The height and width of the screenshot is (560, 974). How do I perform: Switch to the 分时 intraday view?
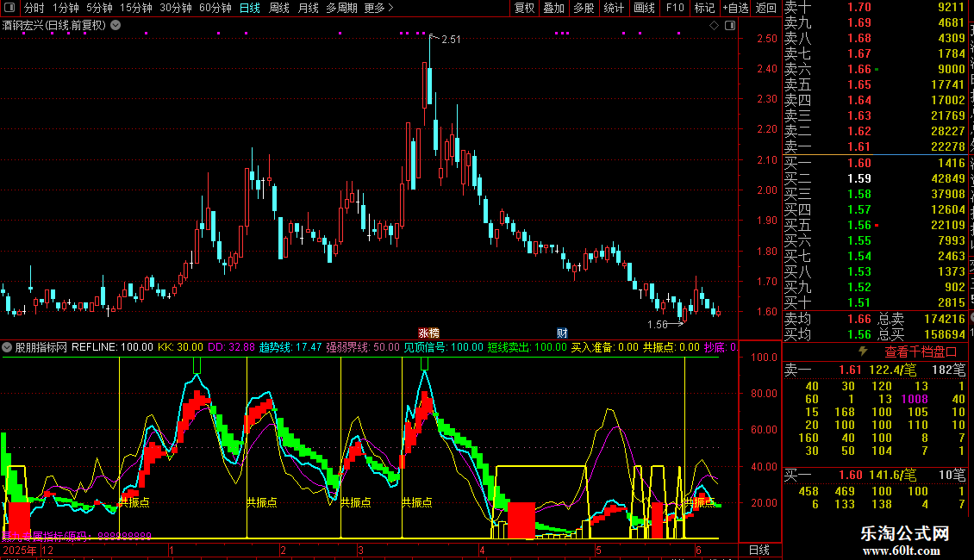[34, 8]
